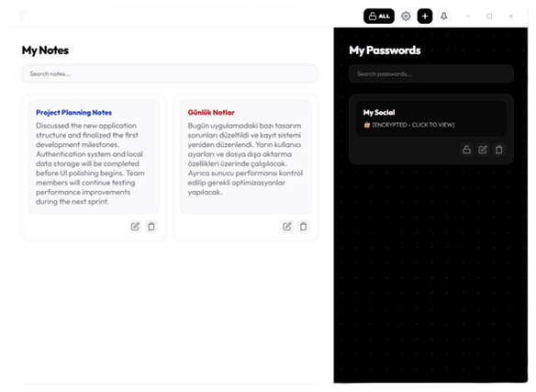Delete the My Social password entry
Viewport: 536px width, 392px height.
click(x=498, y=150)
